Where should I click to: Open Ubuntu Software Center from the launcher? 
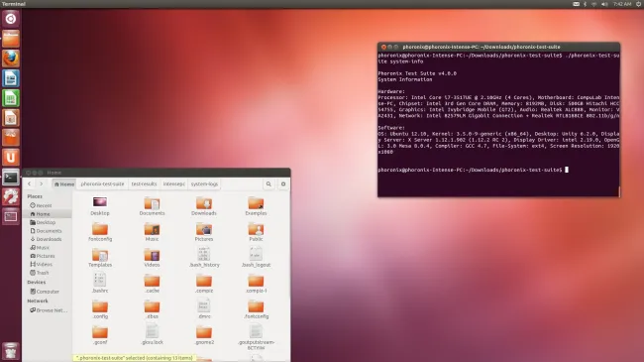(x=11, y=138)
